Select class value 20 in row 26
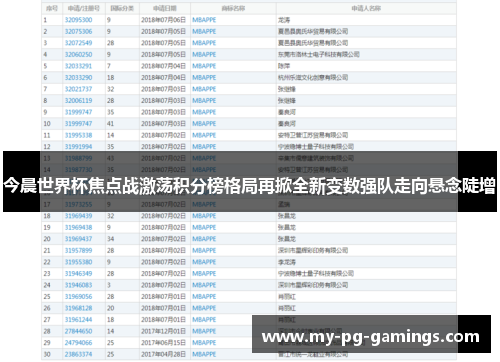 click(x=110, y=308)
